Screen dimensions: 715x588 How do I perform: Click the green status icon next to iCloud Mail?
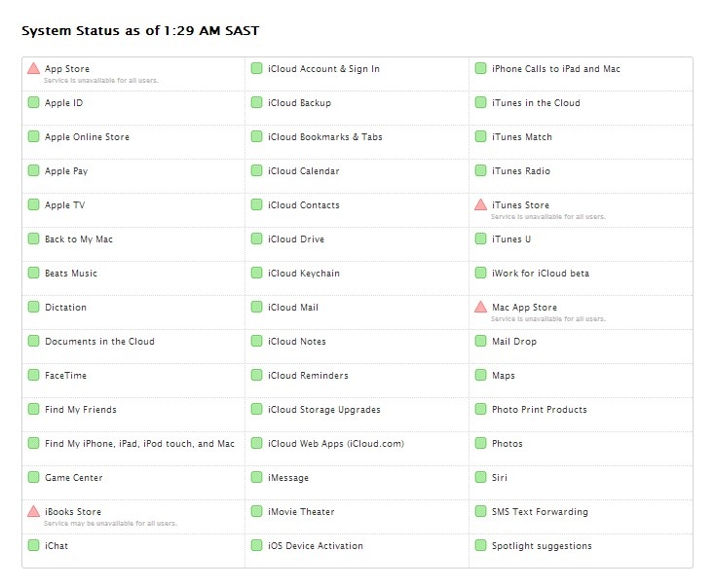pos(256,308)
